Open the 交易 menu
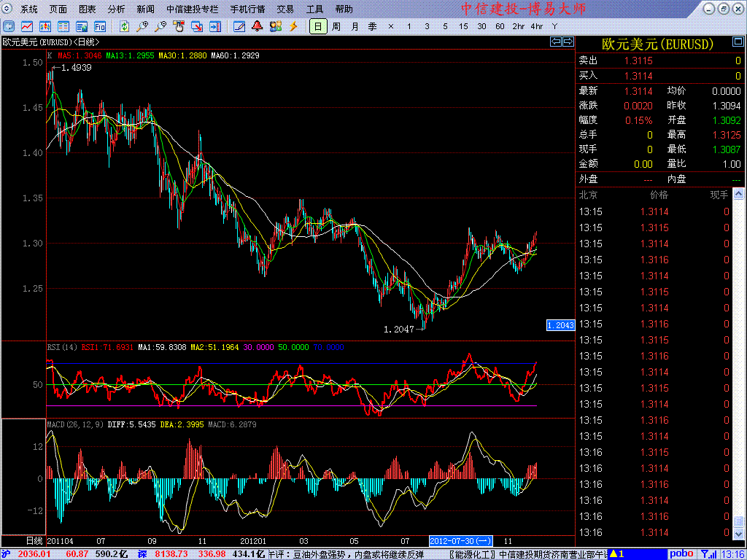 tap(285, 9)
